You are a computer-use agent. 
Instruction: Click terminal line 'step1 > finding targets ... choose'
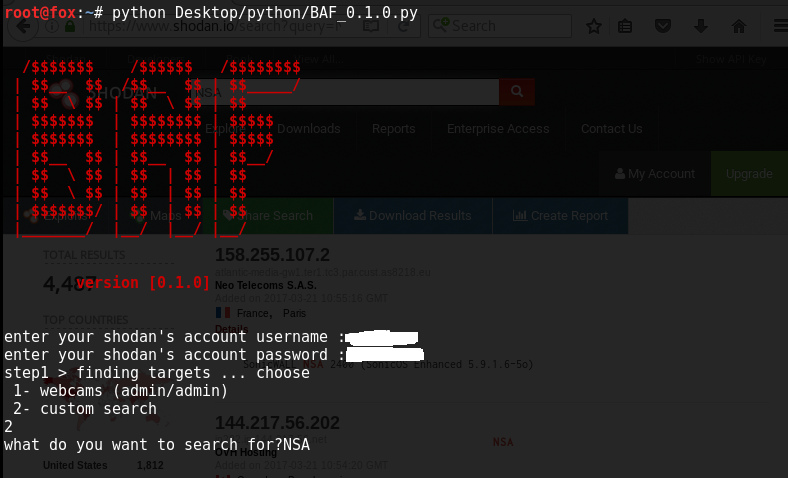pos(157,373)
